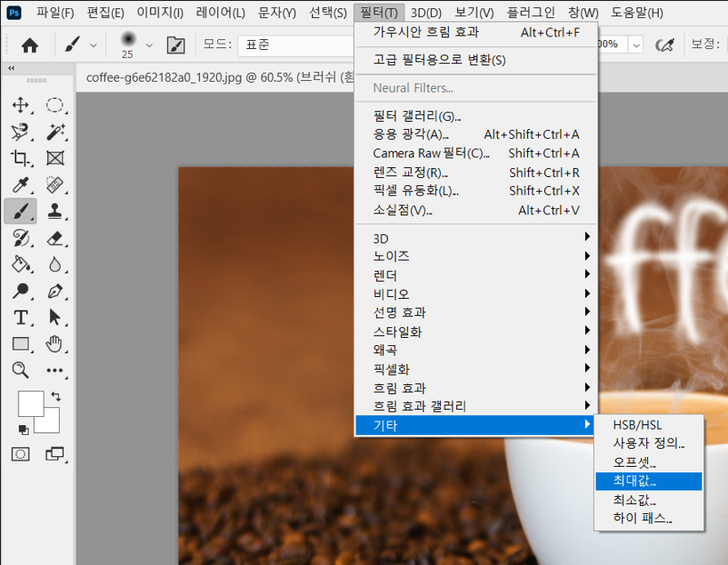The image size is (728, 565).
Task: Expand the 비디오 submenu
Action: [x=476, y=293]
